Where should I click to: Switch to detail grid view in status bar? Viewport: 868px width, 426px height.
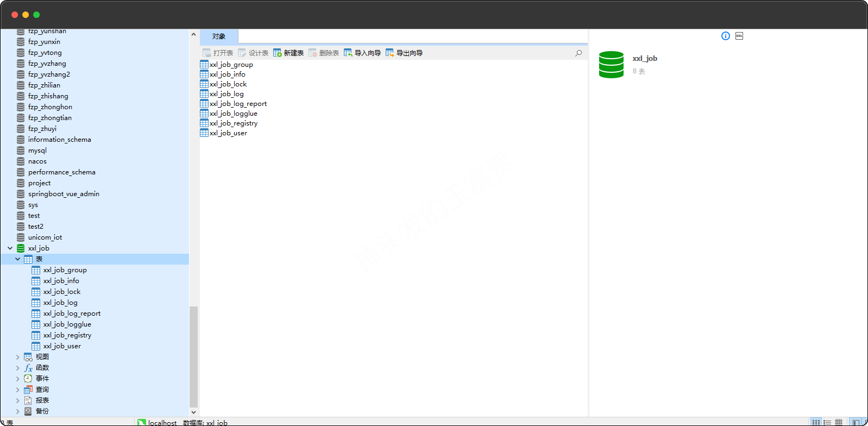(839, 422)
